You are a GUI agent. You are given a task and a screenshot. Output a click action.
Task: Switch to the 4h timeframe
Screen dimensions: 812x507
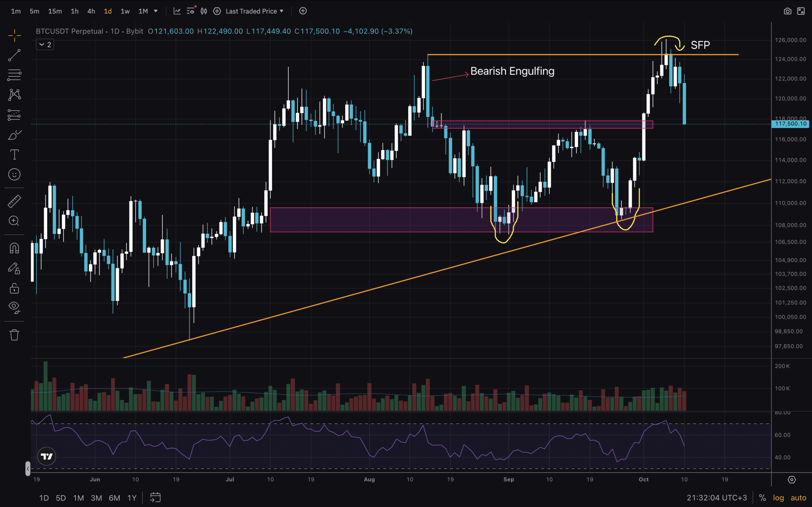click(x=91, y=11)
